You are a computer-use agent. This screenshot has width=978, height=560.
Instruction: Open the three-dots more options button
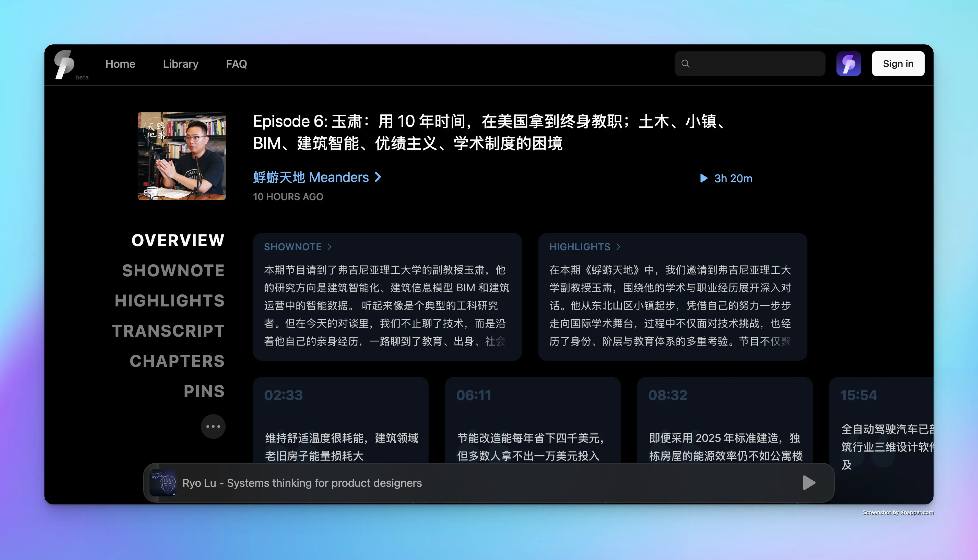click(213, 426)
